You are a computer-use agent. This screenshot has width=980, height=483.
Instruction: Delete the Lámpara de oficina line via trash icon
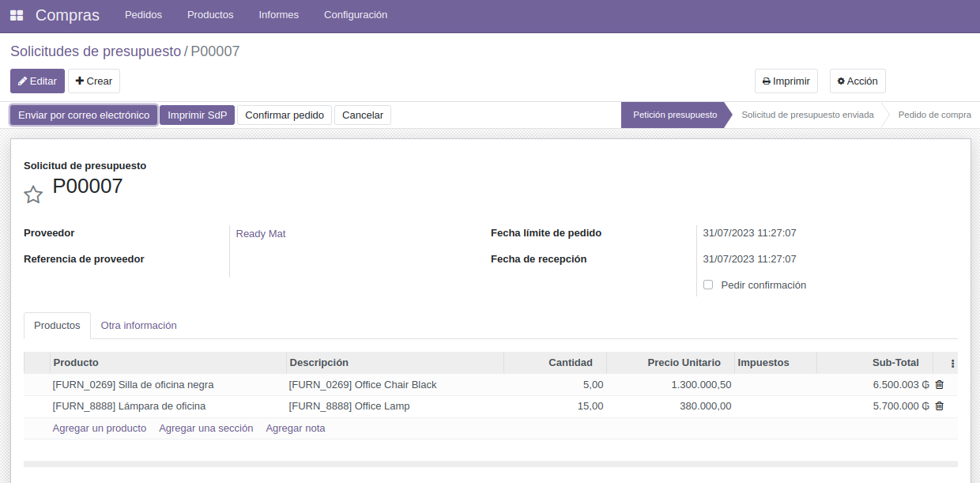[x=939, y=406]
